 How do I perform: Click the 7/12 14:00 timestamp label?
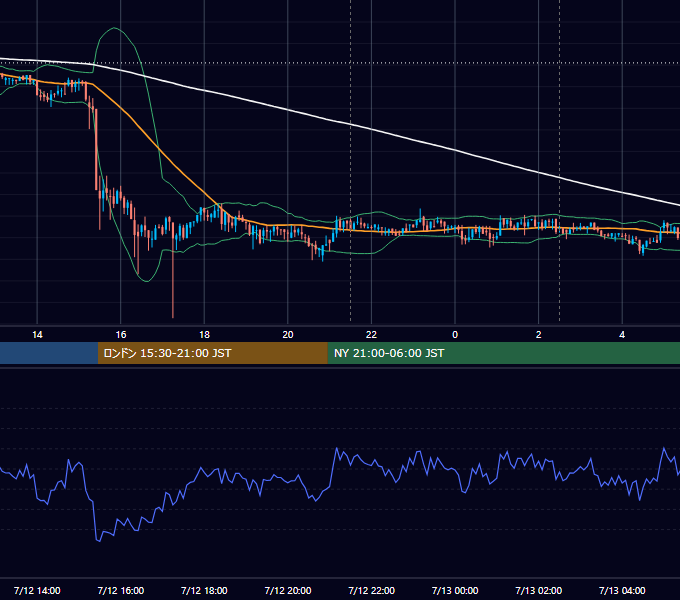coord(37,590)
